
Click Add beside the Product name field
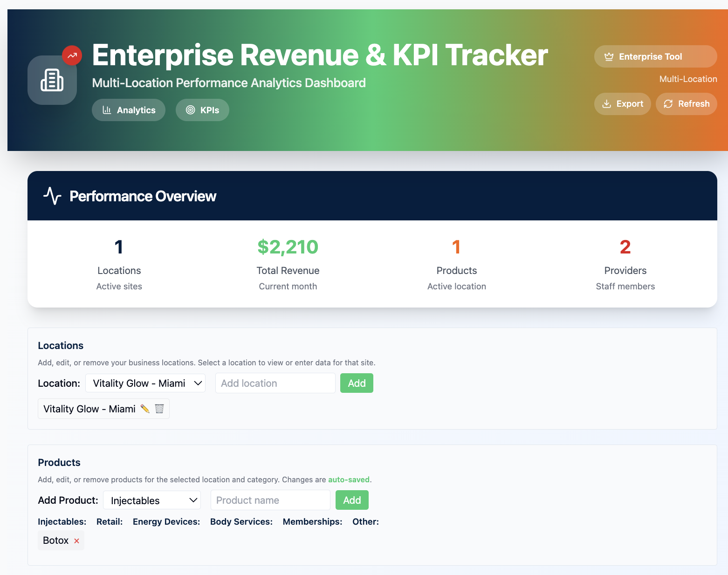pos(352,500)
